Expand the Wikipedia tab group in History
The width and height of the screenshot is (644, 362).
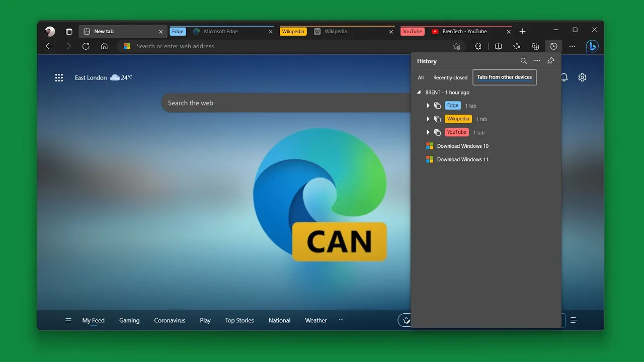click(428, 119)
